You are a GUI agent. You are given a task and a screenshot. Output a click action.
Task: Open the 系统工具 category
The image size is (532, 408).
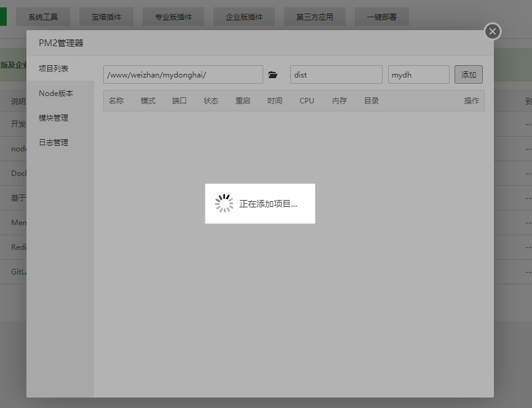click(43, 17)
